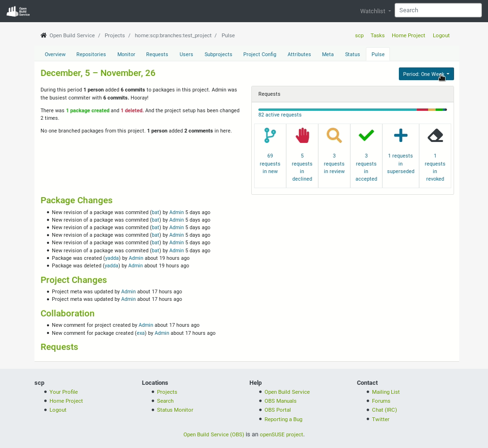
Task: Select the Overview tab
Action: [x=55, y=54]
